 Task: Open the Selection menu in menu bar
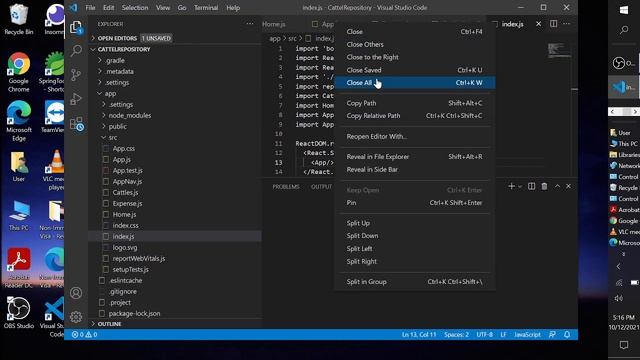[x=135, y=7]
